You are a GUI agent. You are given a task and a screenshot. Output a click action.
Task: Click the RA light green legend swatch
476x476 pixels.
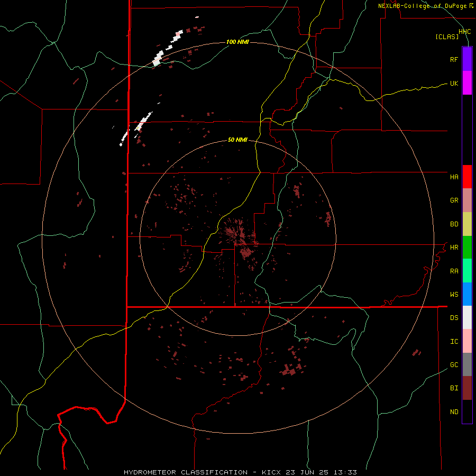[x=467, y=271]
